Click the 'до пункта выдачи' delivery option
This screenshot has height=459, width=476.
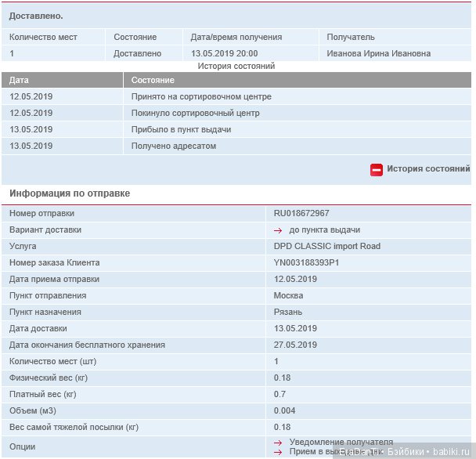click(324, 230)
